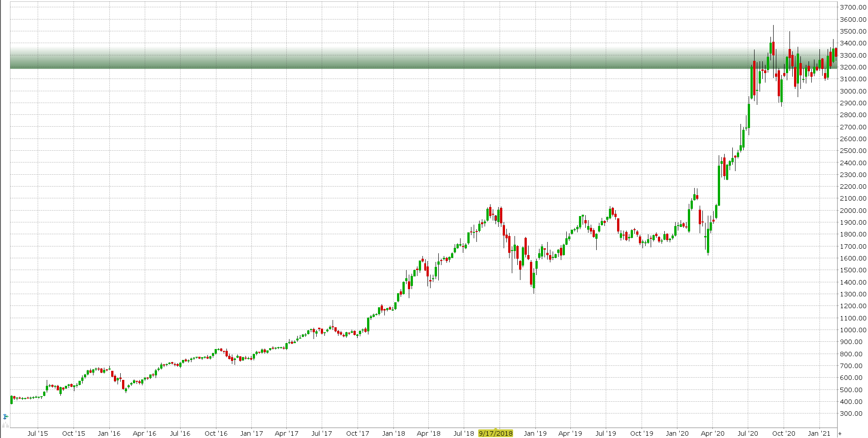Screen dimensions: 868x438
Task: Click the Jan '17 date axis label
Action: pyautogui.click(x=251, y=433)
